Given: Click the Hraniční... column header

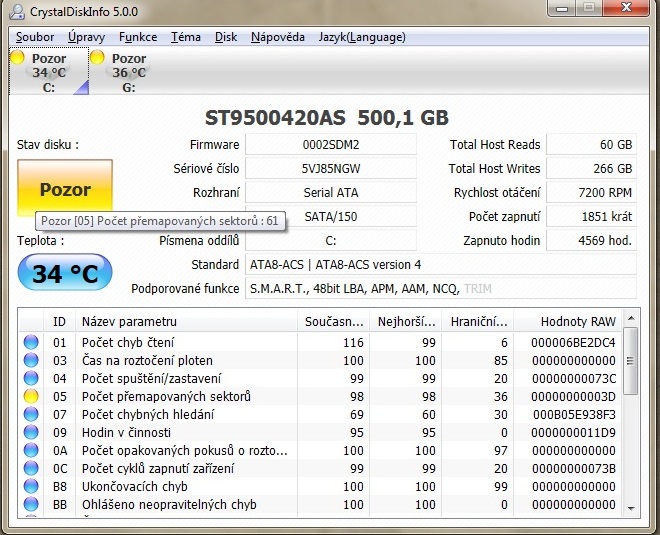Looking at the screenshot, I should click(x=478, y=322).
